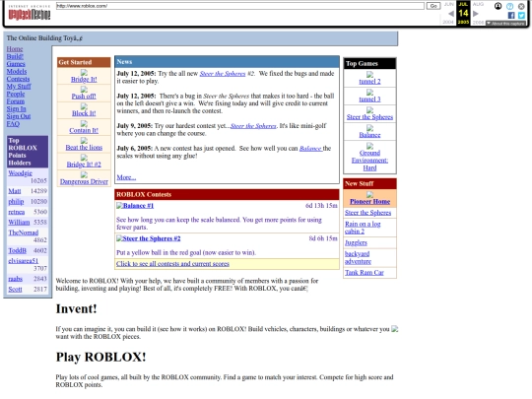This screenshot has height=399, width=532.
Task: Open Home in sidebar menu
Action: pos(15,49)
